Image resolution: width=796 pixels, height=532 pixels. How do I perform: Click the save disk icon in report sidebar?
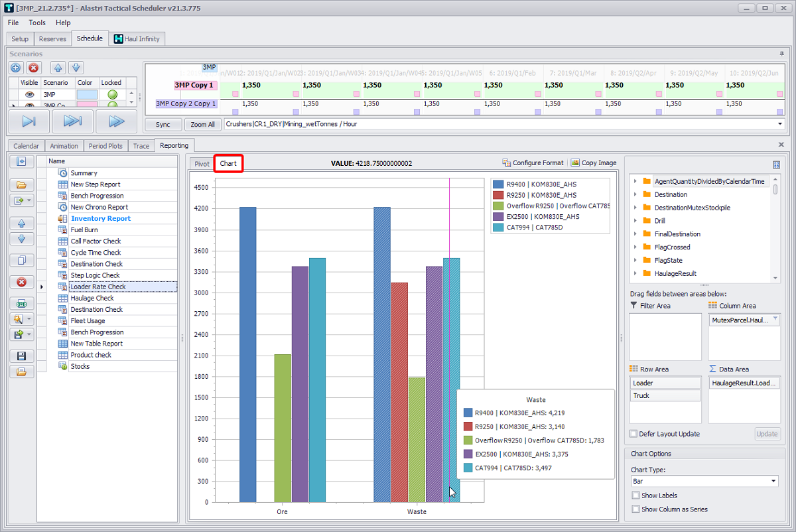tap(21, 356)
